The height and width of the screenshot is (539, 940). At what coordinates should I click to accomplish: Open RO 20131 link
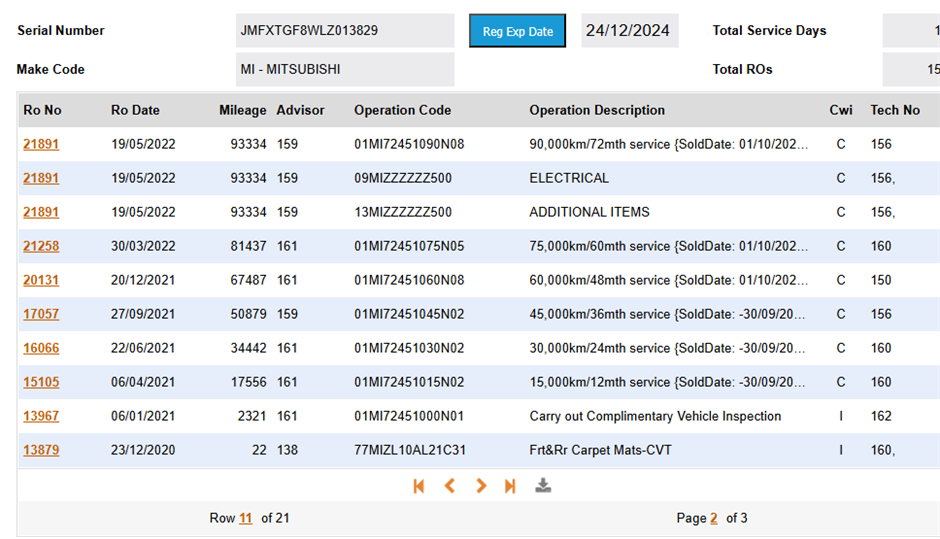(x=41, y=280)
